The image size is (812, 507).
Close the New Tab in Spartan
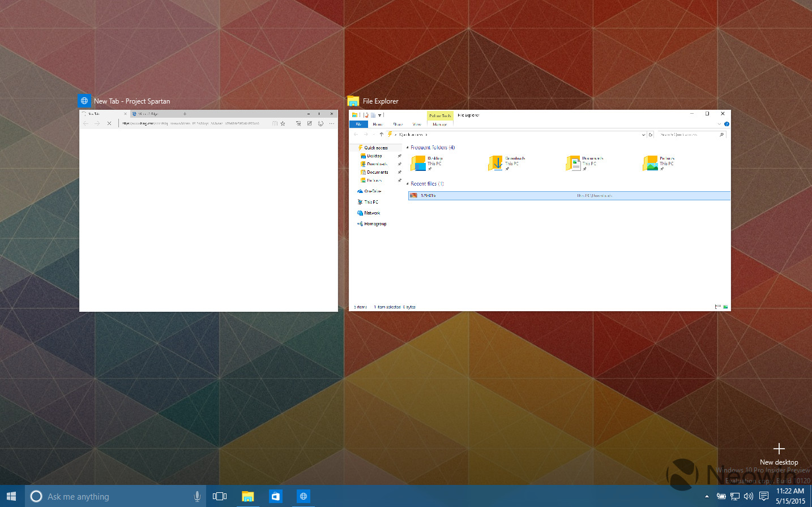(126, 114)
